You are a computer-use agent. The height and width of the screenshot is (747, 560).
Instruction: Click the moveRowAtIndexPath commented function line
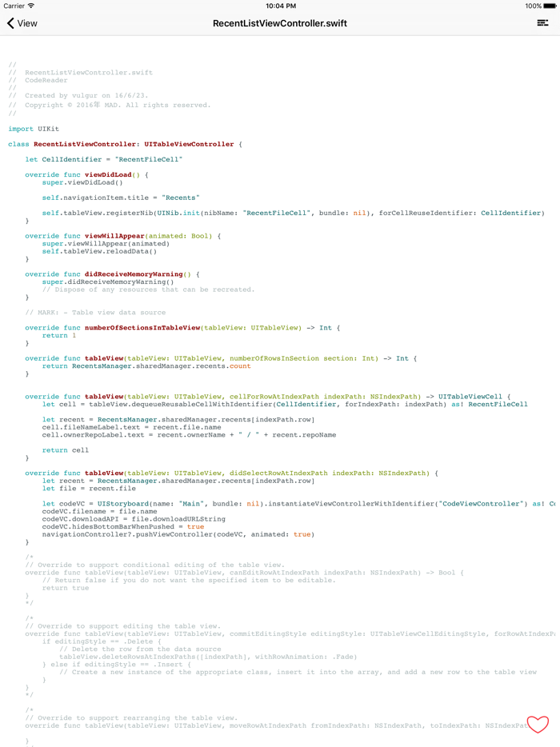point(277,725)
